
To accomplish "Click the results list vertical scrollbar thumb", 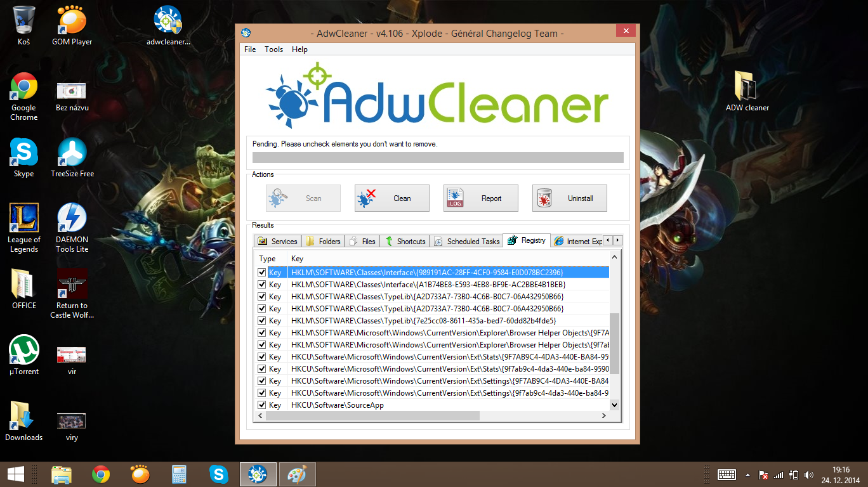I will 614,343.
